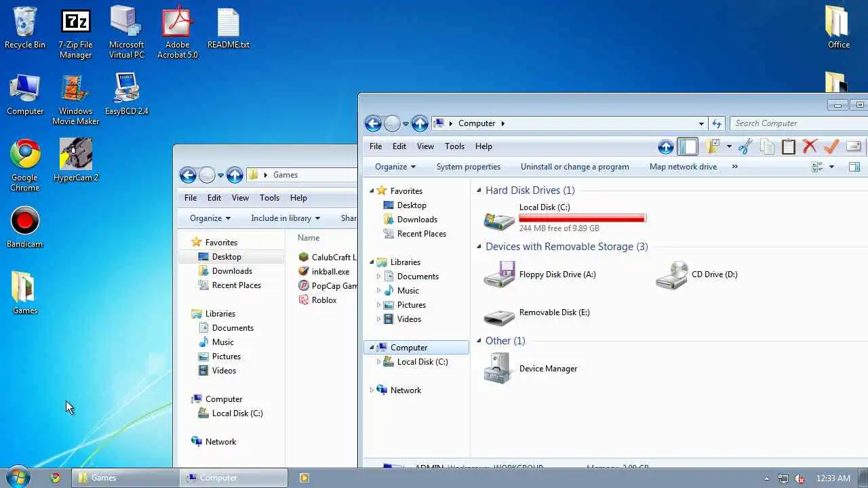This screenshot has width=868, height=488.
Task: Click the Games taskbar button
Action: pos(125,478)
